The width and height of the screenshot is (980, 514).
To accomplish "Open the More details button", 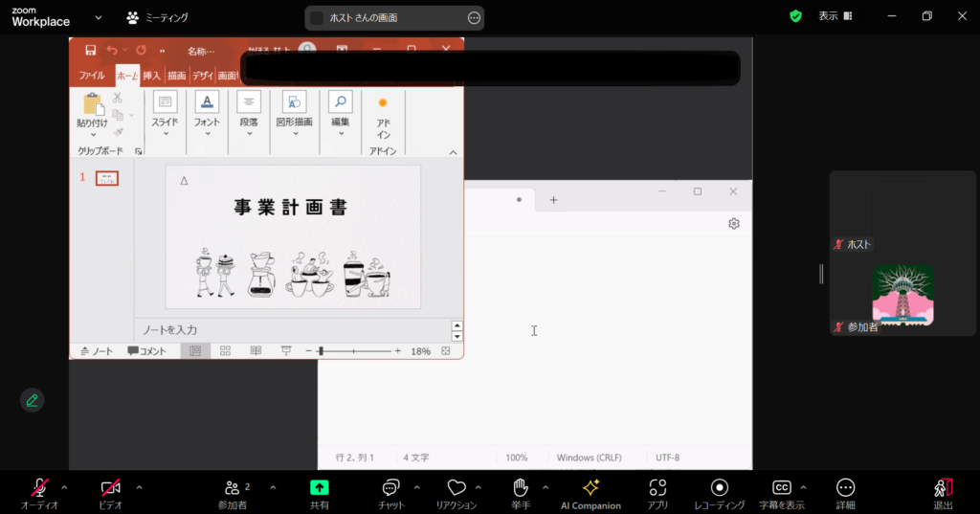I will (x=845, y=488).
